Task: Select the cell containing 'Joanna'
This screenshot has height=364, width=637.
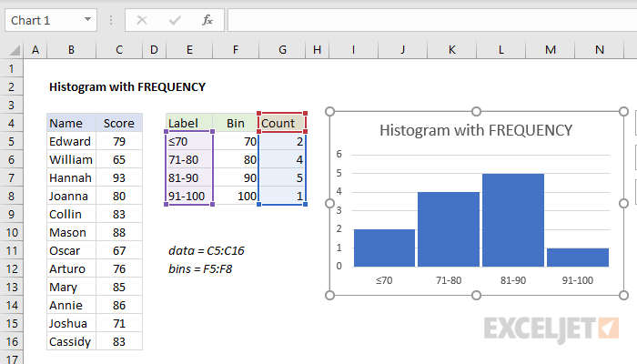Action: point(72,197)
